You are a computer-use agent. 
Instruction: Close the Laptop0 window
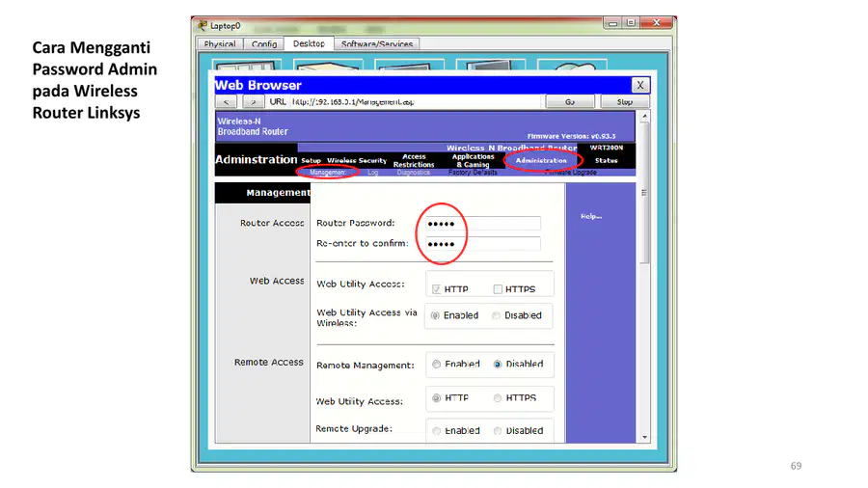point(657,23)
